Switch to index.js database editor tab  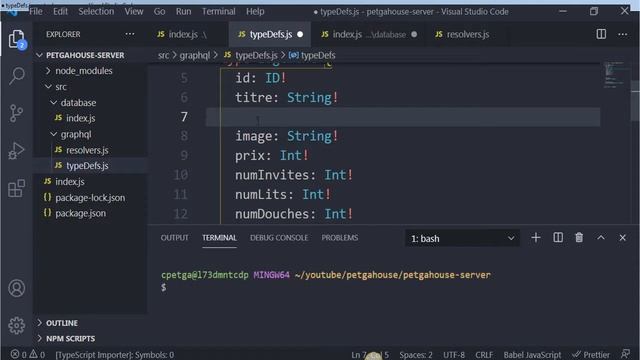pyautogui.click(x=368, y=34)
